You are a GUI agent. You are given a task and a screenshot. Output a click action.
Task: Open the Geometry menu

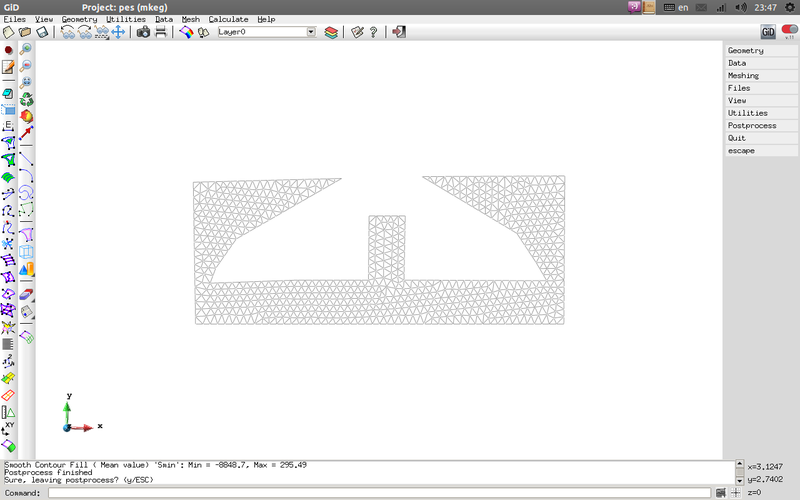[79, 19]
